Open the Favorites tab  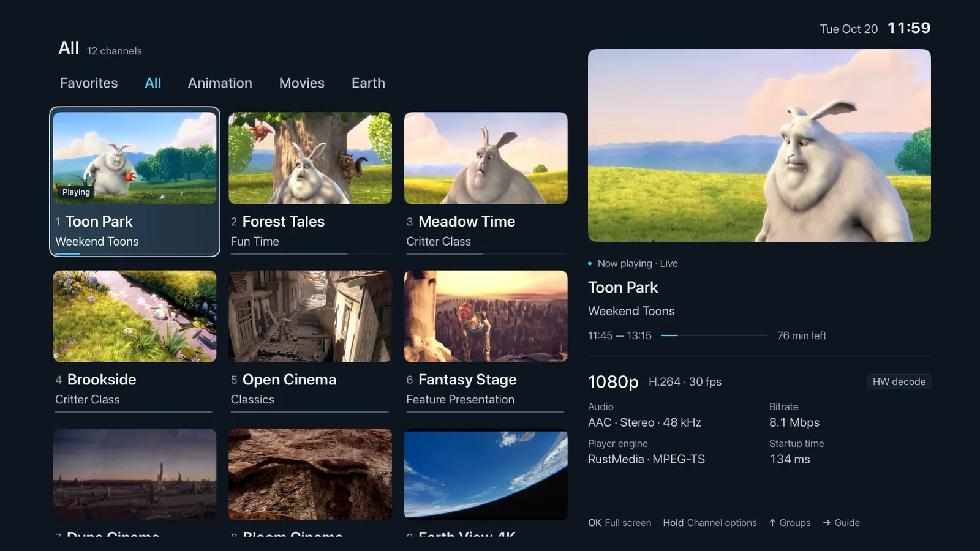pos(89,83)
